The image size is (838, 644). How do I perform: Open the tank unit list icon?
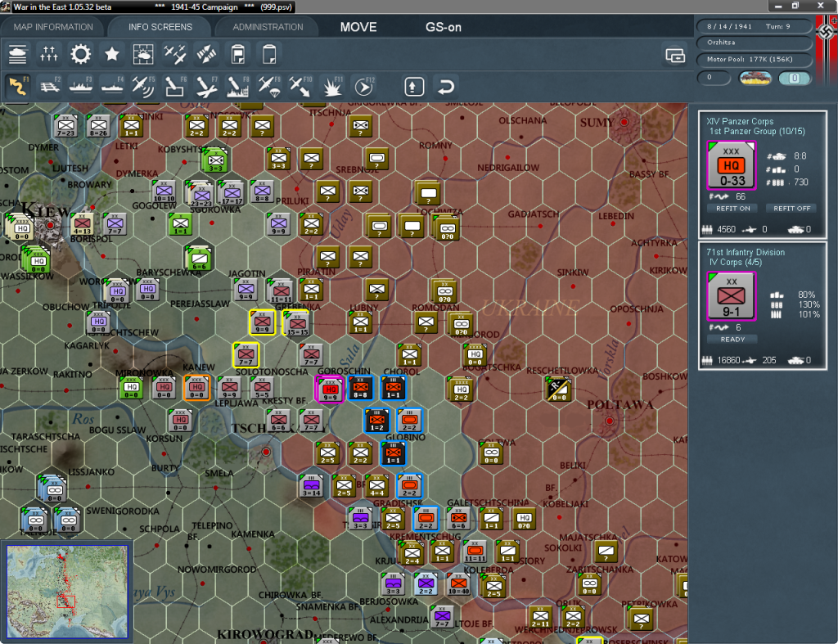point(18,54)
